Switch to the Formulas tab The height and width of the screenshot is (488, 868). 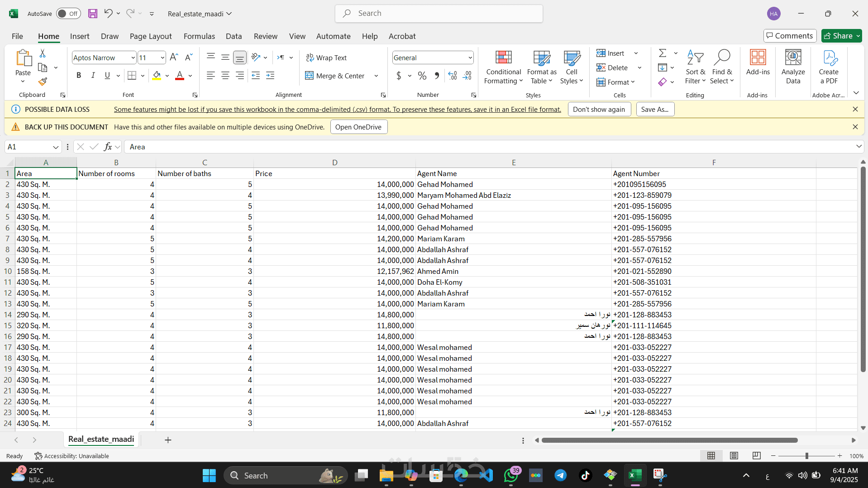(199, 36)
